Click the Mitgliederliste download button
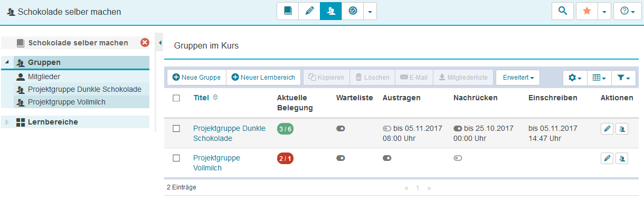 click(x=463, y=78)
